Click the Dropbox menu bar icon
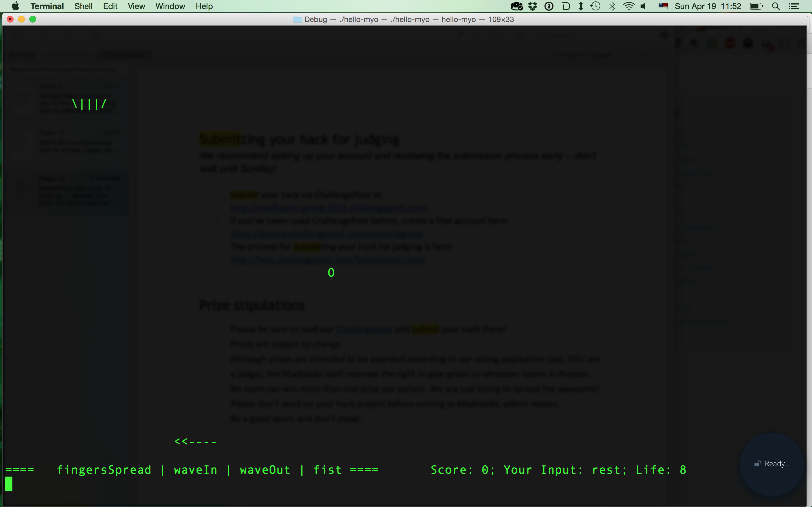Screen dimensions: 812x507 pos(533,6)
